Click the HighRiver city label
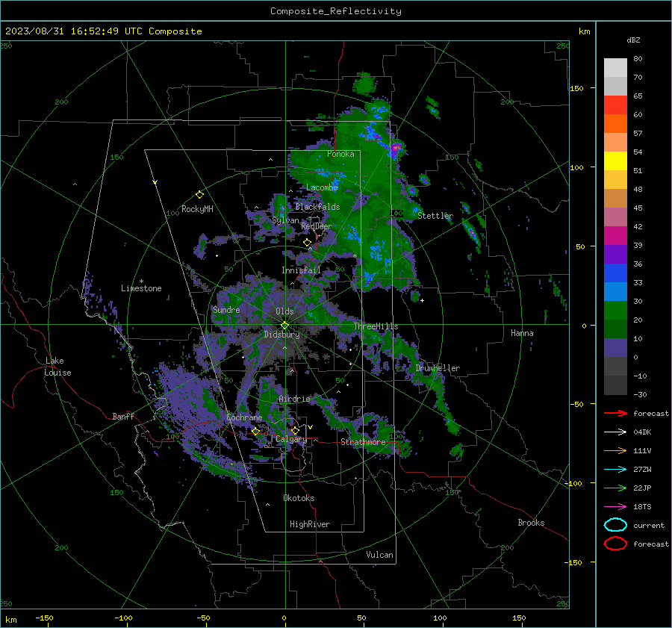672x628 pixels. tap(310, 524)
